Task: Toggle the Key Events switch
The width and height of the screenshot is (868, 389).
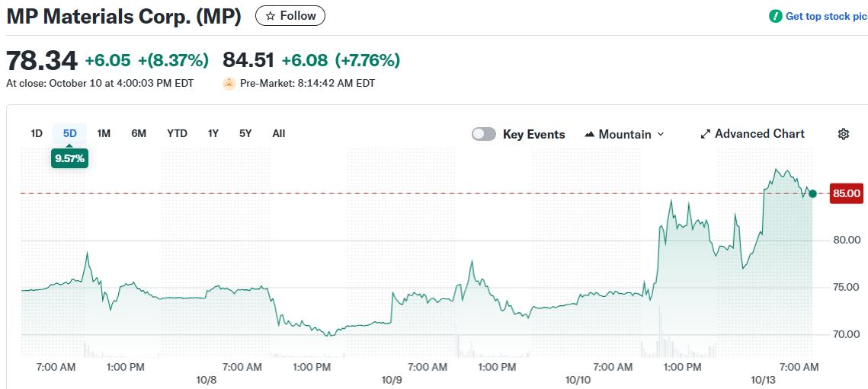Action: point(484,134)
